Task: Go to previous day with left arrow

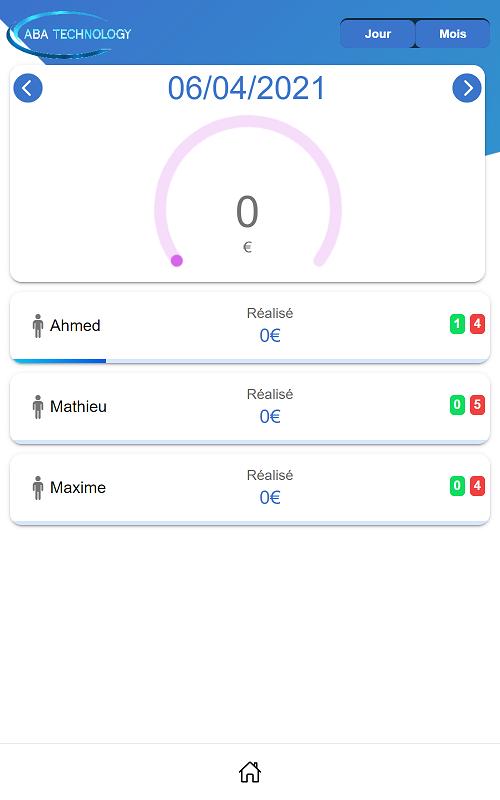Action: click(x=28, y=88)
